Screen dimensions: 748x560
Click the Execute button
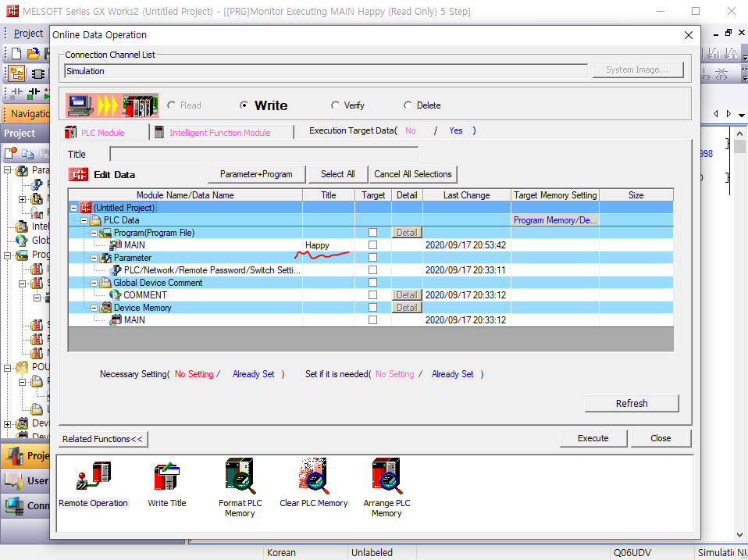coord(593,438)
